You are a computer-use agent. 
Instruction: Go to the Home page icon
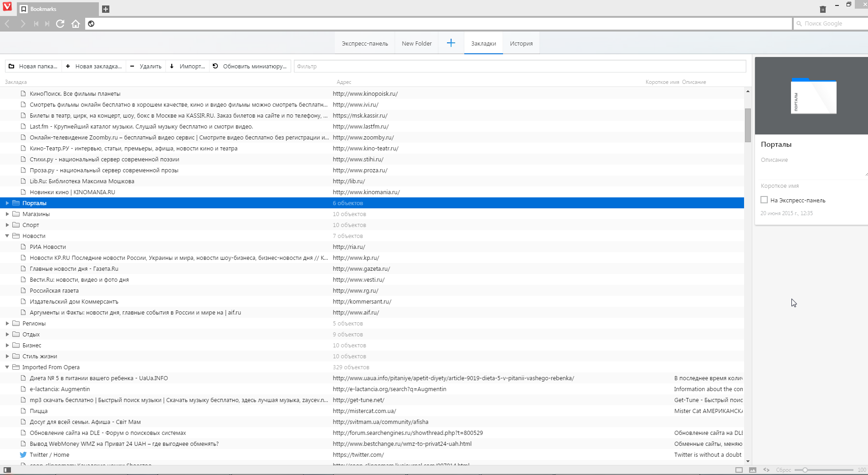click(x=76, y=24)
